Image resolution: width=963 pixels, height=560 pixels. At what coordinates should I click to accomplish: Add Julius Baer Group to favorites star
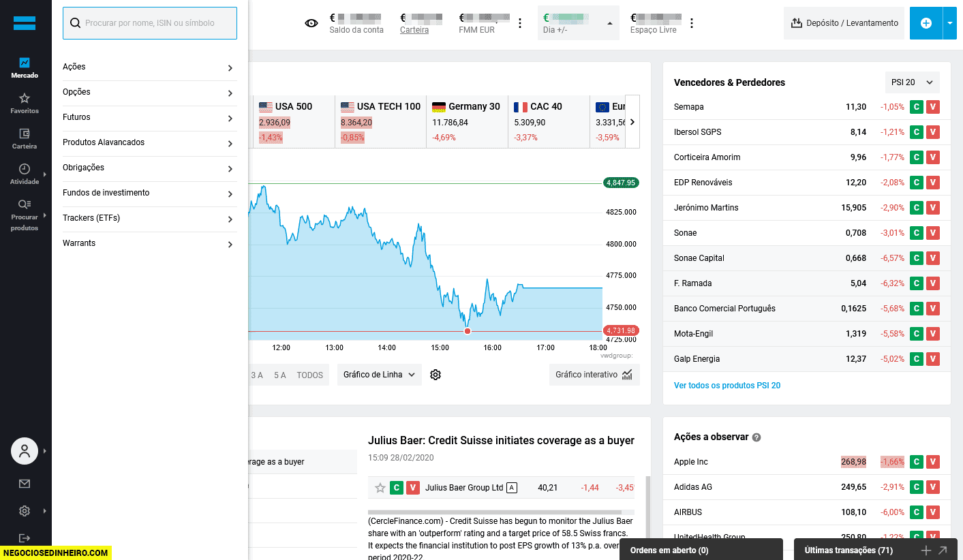click(380, 488)
